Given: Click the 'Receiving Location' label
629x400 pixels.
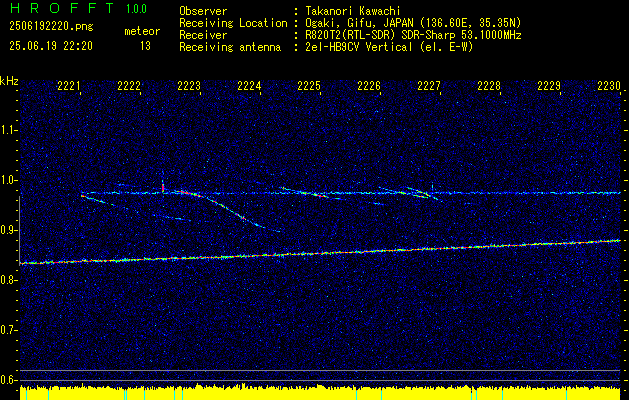Looking at the screenshot, I should tap(233, 23).
